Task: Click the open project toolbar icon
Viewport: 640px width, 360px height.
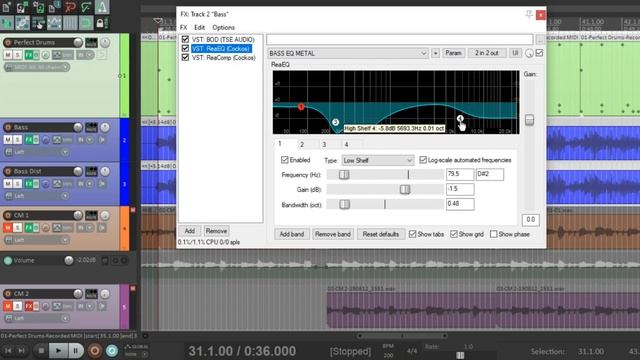Action: (22, 7)
